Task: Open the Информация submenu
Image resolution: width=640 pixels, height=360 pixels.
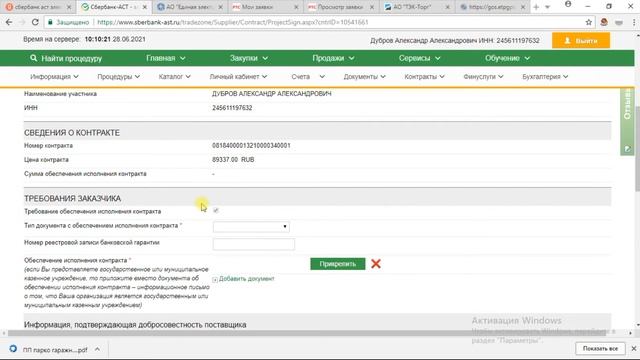Action: (54, 77)
